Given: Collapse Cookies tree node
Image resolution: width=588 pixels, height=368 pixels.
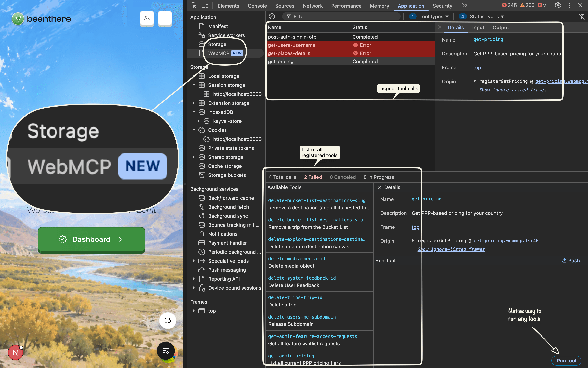Looking at the screenshot, I should click(x=194, y=130).
